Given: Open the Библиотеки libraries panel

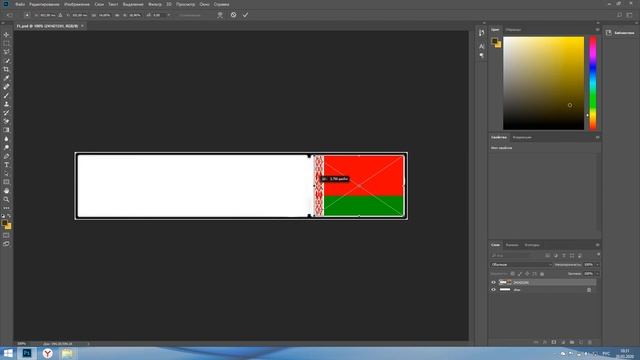Looking at the screenshot, I should (620, 33).
